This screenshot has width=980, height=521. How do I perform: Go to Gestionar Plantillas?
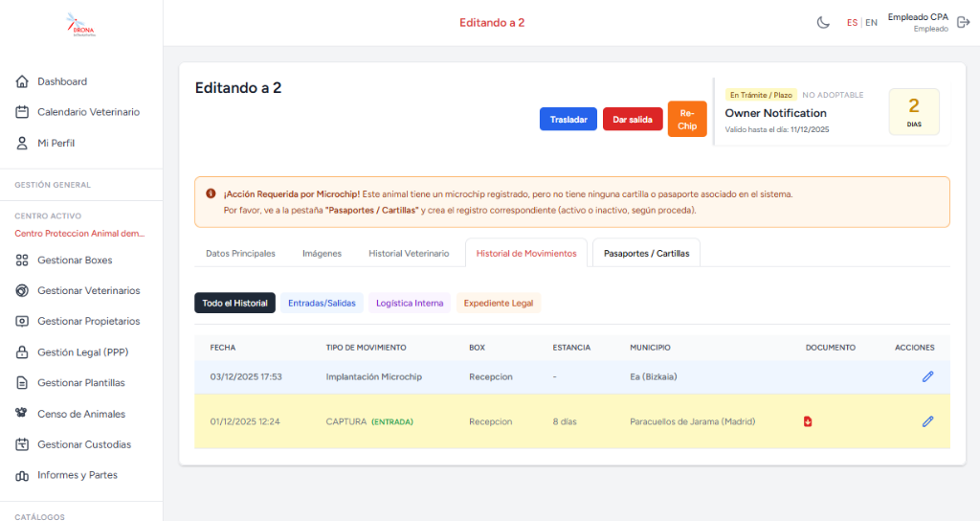81,383
